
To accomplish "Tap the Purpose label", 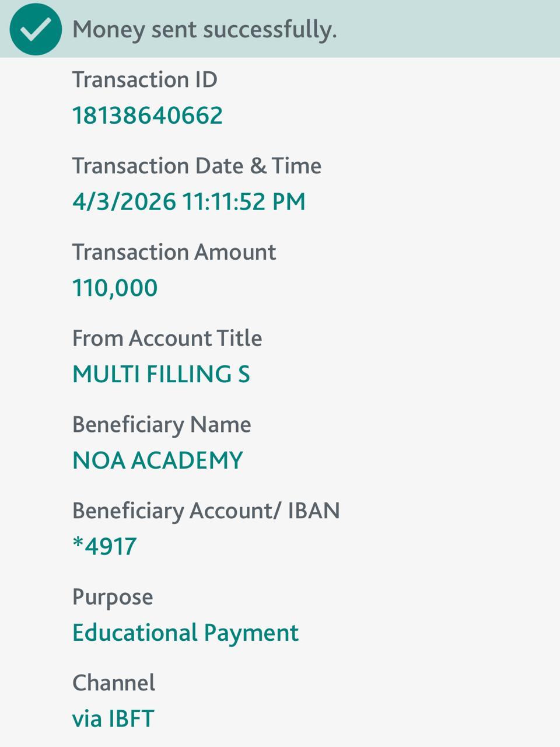I will (113, 597).
